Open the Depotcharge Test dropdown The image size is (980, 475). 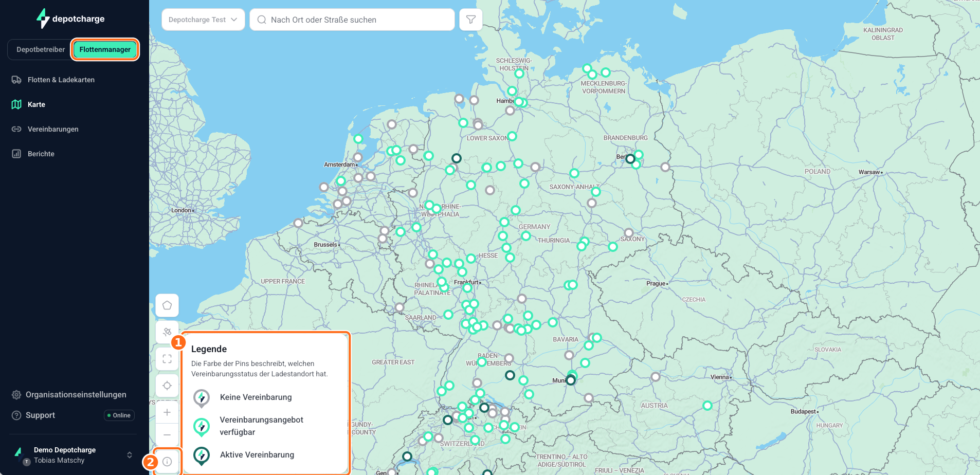[x=203, y=20]
